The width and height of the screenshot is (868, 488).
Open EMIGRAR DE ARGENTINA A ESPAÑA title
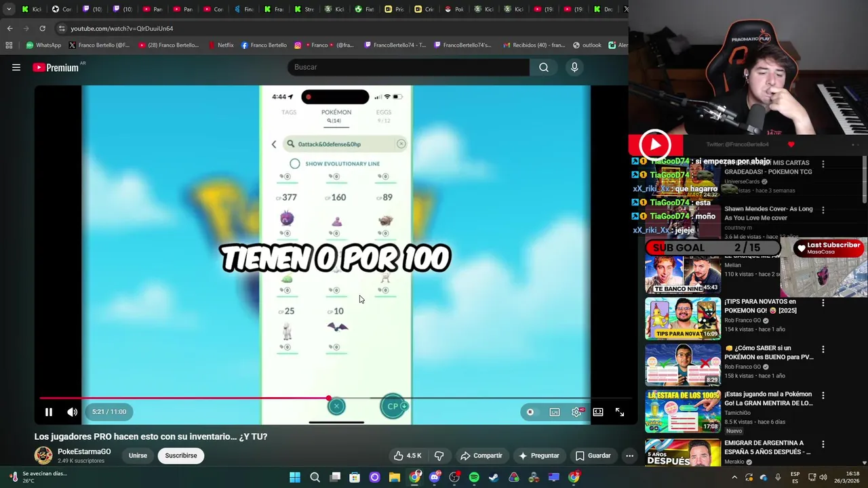click(768, 447)
